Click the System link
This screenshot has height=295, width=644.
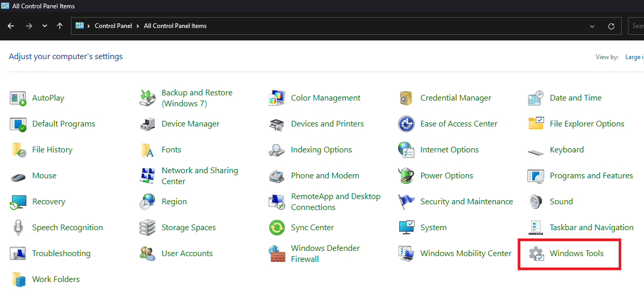click(x=433, y=228)
